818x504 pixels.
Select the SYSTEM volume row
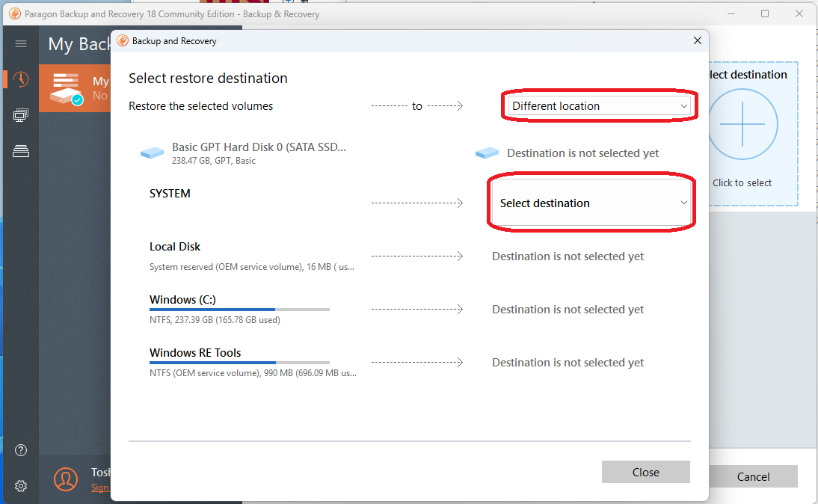coord(170,194)
